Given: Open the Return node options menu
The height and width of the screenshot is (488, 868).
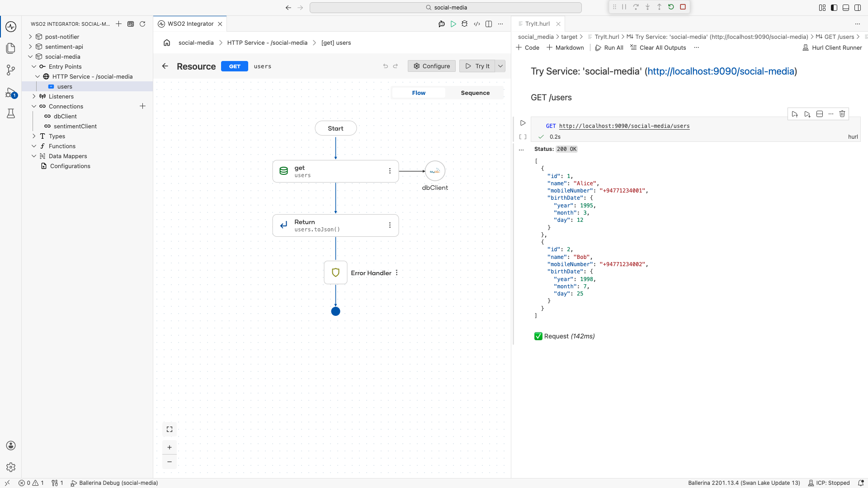Looking at the screenshot, I should [390, 225].
